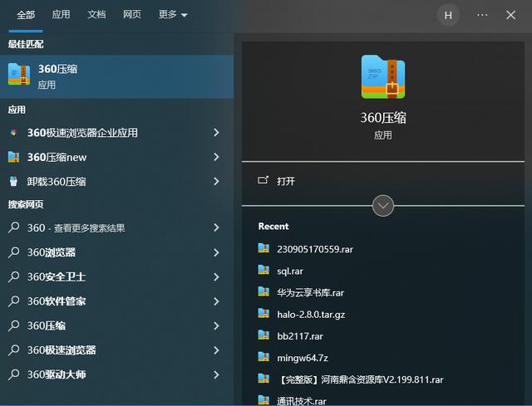
Task: Open recent file halo-2.8.0.tar.gz
Action: [x=311, y=315]
